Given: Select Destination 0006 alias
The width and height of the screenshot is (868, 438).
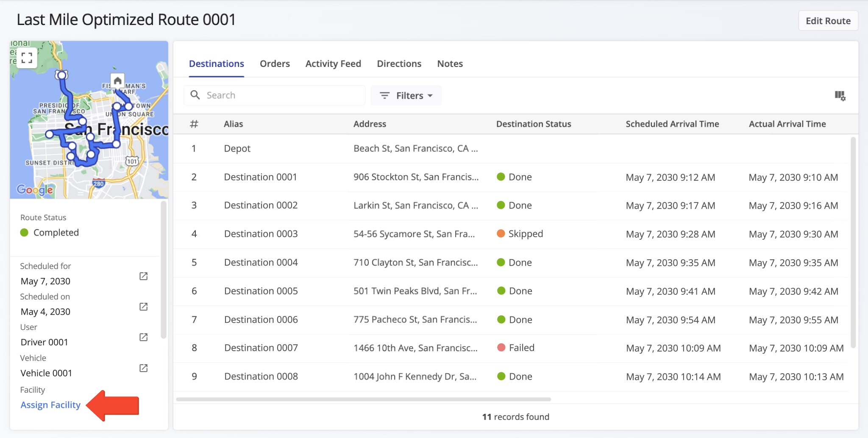Looking at the screenshot, I should (x=261, y=320).
